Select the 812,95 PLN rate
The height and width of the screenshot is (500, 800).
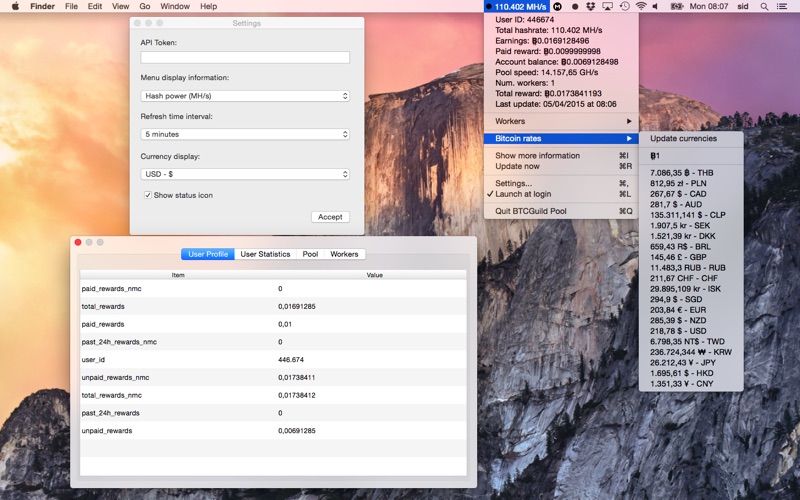(691, 183)
